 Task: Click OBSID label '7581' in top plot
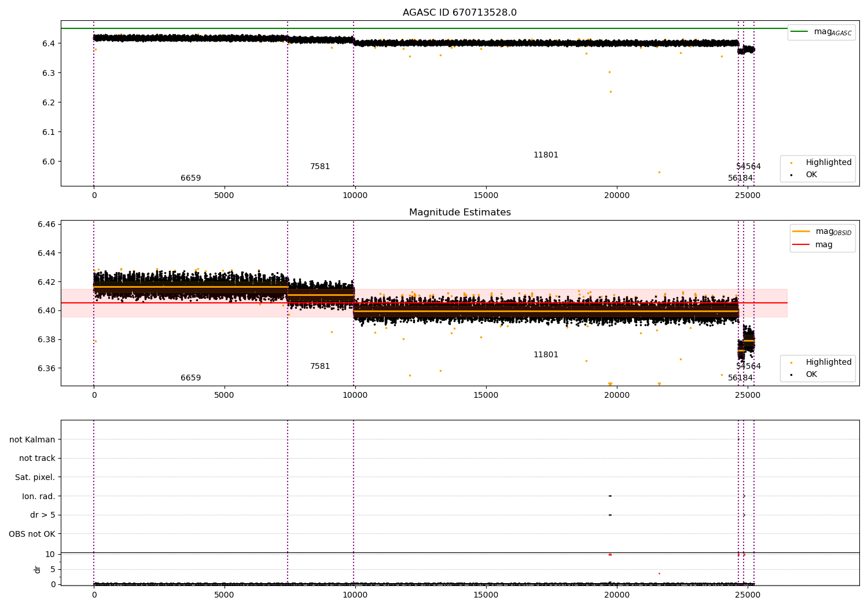pos(320,167)
